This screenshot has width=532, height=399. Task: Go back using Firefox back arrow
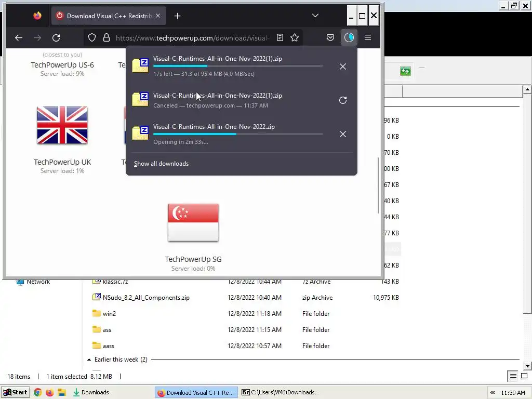pos(19,37)
